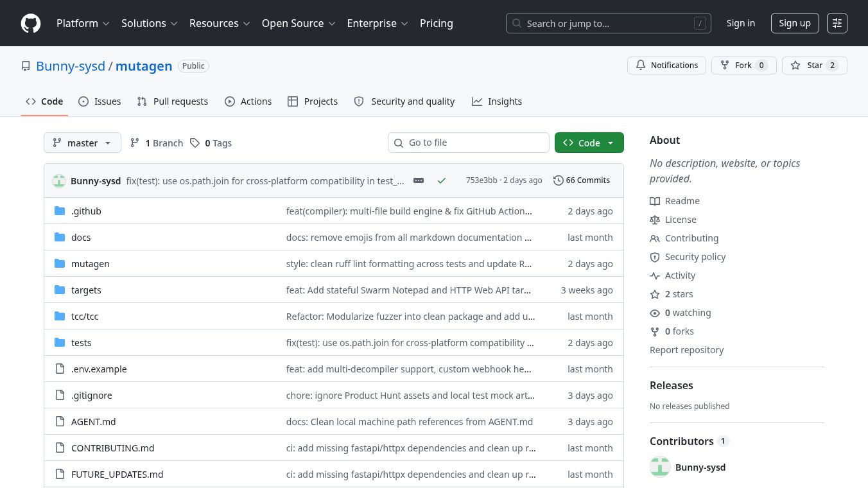This screenshot has height=488, width=868.
Task: Switch to the Pull requests tab
Action: coord(173,101)
